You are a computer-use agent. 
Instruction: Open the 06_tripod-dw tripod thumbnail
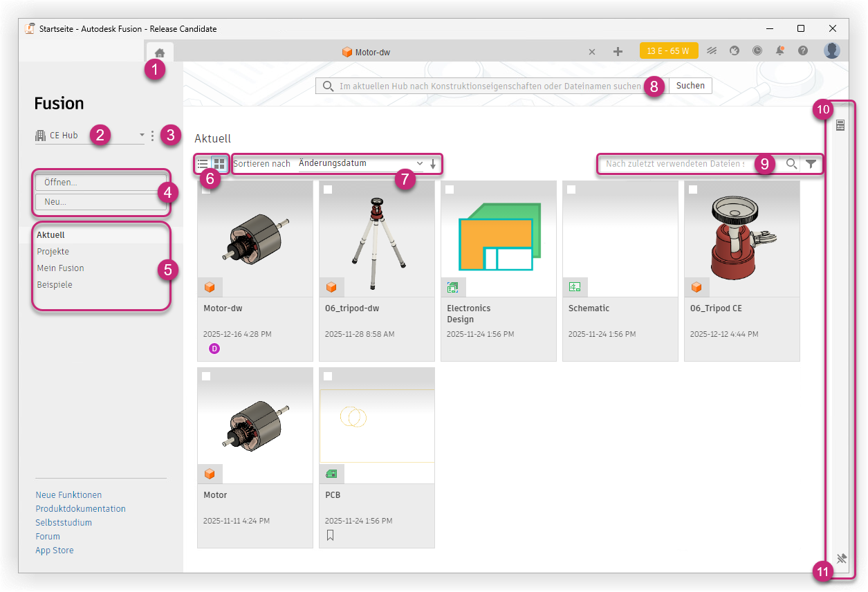tap(377, 239)
